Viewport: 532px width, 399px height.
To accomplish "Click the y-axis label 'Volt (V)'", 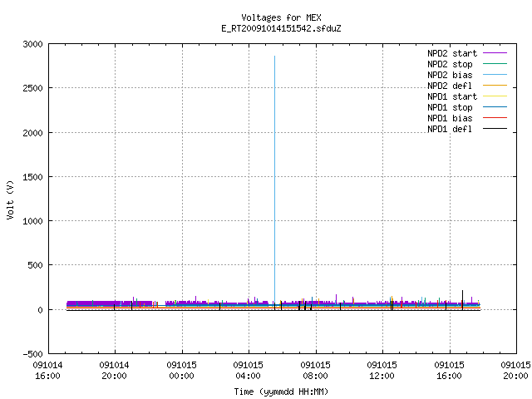I will pos(10,199).
